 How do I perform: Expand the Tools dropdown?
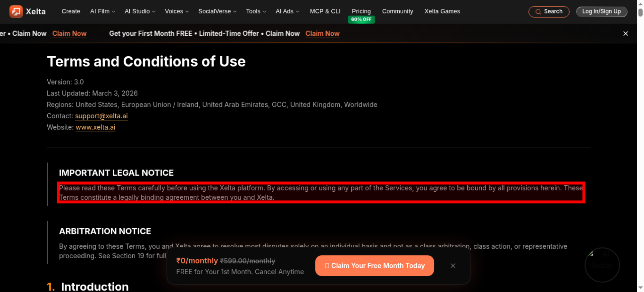[x=256, y=11]
